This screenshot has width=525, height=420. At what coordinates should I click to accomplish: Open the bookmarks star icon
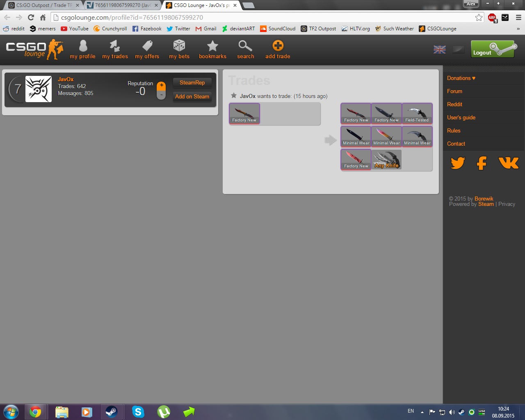[x=212, y=46]
